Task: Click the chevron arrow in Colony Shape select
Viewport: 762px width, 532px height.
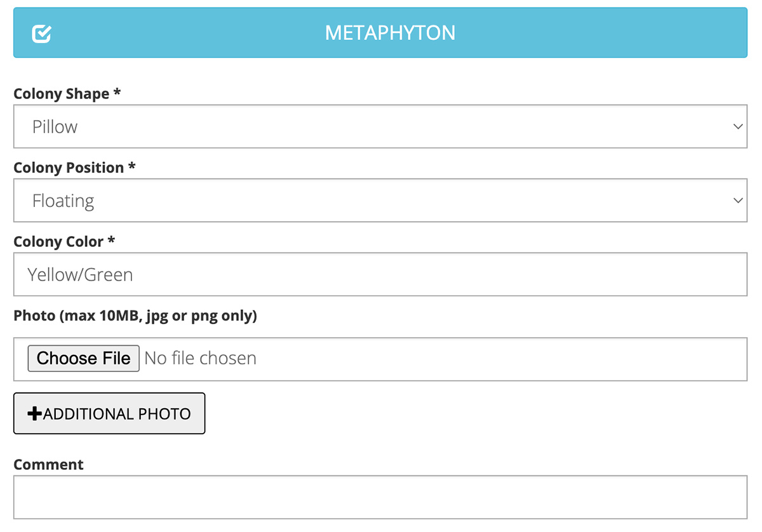Action: [x=737, y=126]
